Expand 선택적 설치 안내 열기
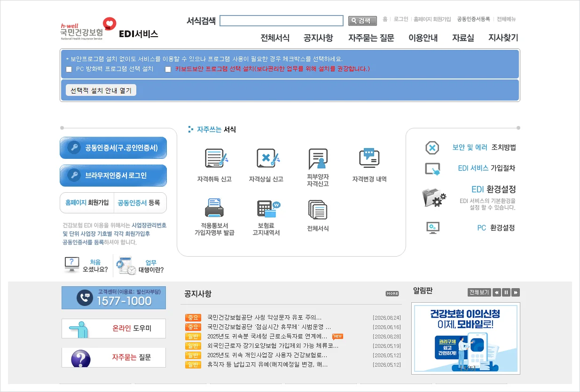 pyautogui.click(x=101, y=90)
